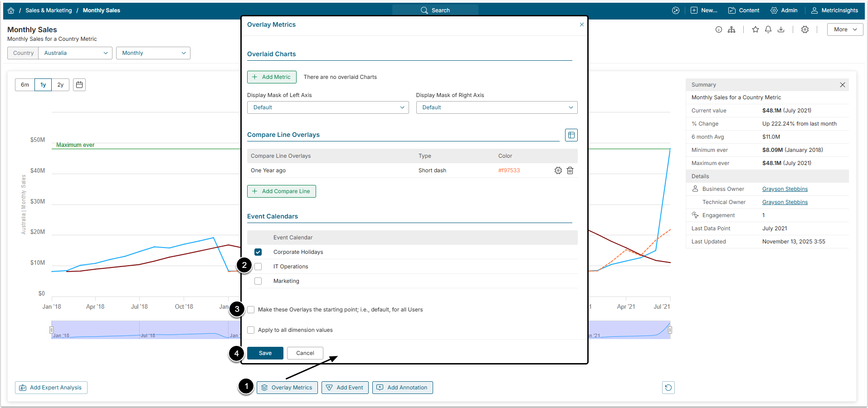The width and height of the screenshot is (868, 408).
Task: Uncheck the Corporate Holidays calendar
Action: [258, 252]
